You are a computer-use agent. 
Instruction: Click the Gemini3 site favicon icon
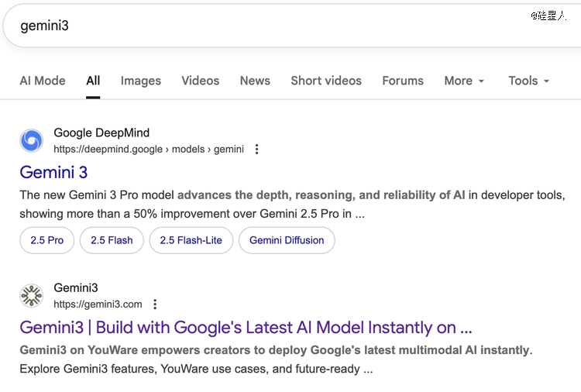[32, 295]
